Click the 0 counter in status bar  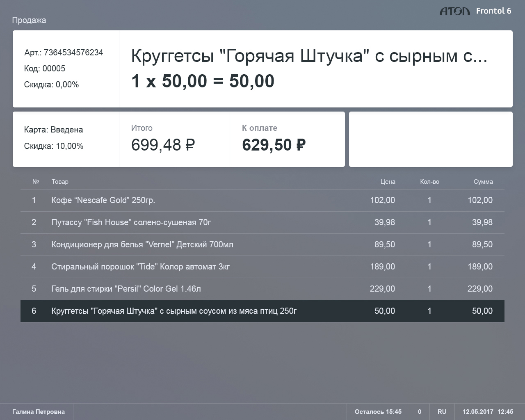click(x=420, y=412)
